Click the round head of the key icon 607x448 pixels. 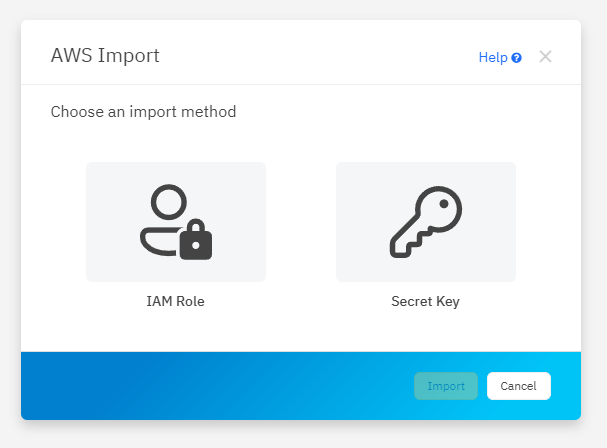(440, 207)
